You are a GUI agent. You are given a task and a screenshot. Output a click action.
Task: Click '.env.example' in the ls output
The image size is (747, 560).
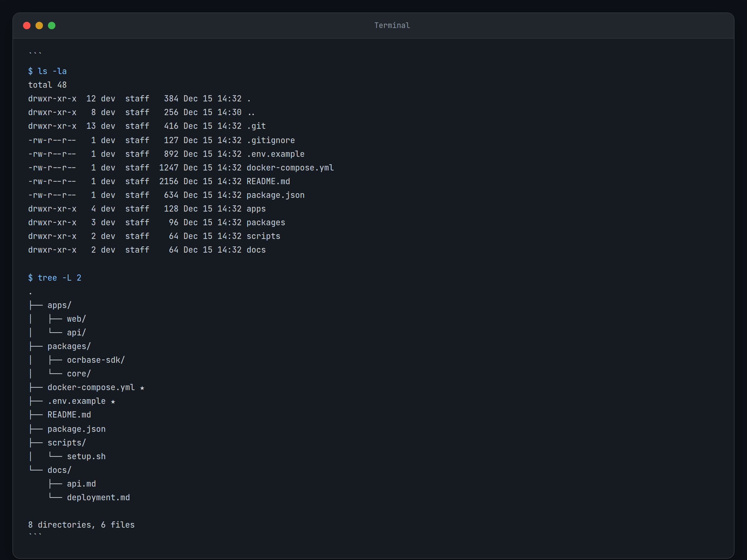[x=275, y=154]
